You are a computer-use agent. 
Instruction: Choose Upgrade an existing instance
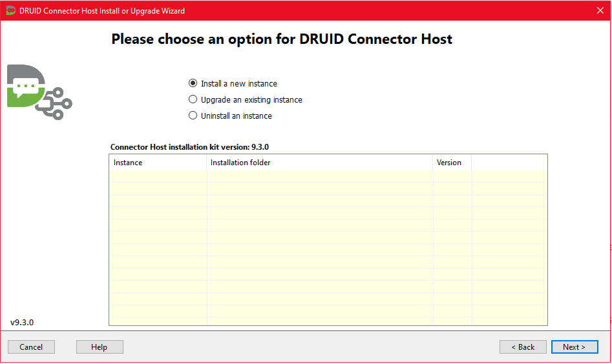click(193, 100)
